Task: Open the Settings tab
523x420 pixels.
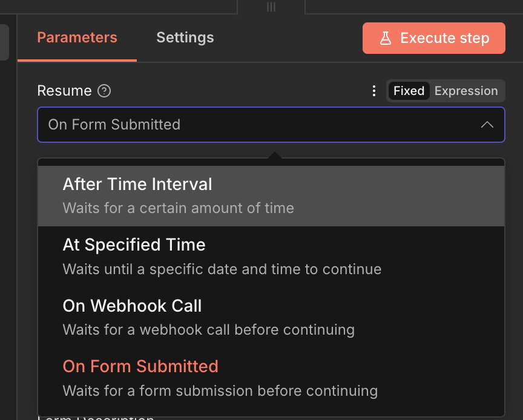Action: pyautogui.click(x=185, y=38)
